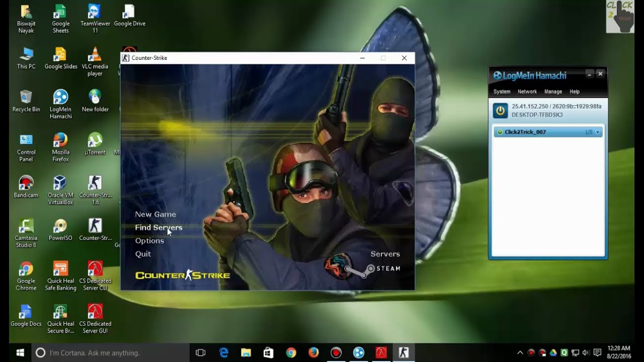Switch to Hamachi taskbar button
The width and height of the screenshot is (644, 362).
coord(359,352)
